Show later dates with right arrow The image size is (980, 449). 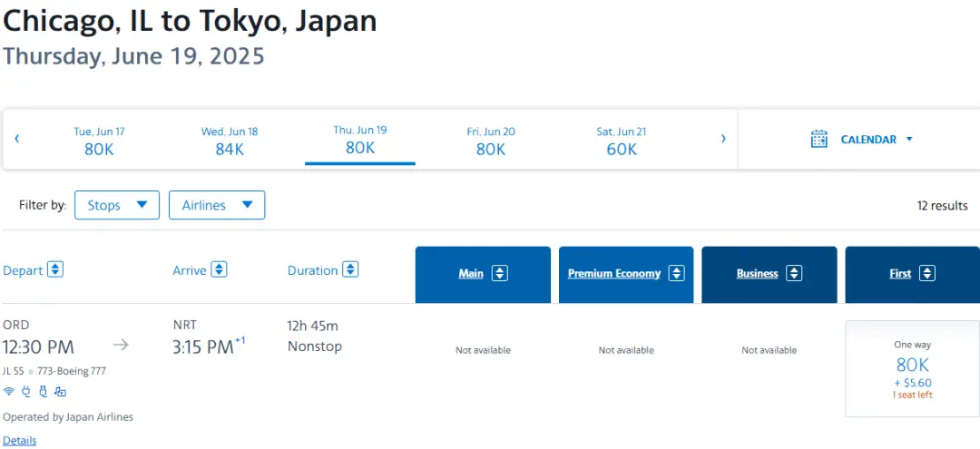[x=723, y=139]
